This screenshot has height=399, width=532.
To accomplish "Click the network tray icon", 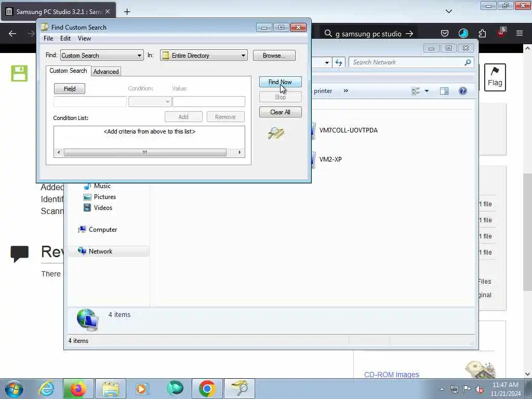I will (x=454, y=390).
